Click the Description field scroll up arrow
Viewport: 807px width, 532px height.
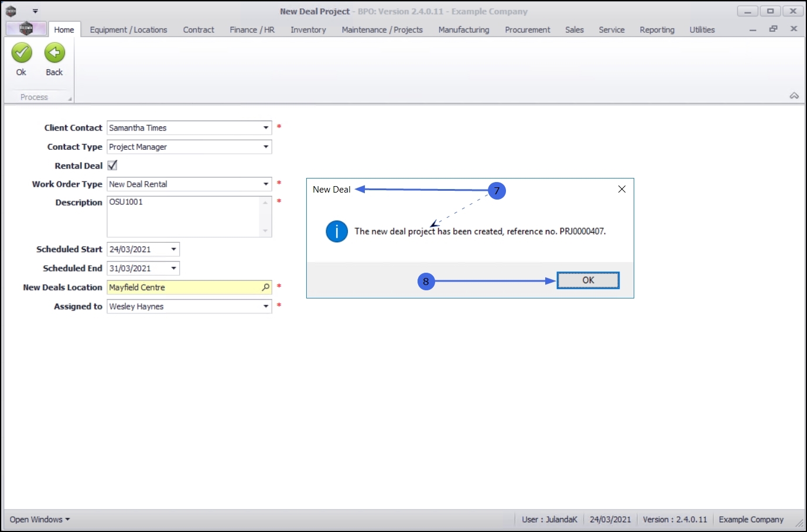coord(265,202)
